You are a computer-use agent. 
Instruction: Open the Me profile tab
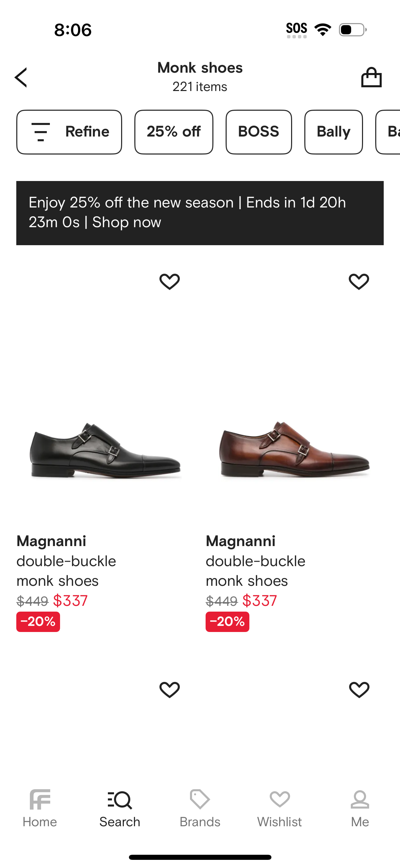pos(360,808)
